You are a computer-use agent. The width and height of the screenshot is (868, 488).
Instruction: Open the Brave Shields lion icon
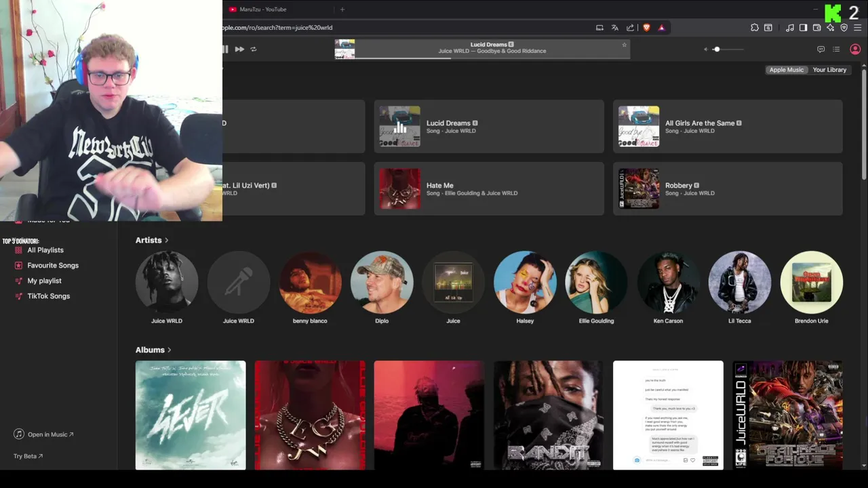tap(646, 28)
